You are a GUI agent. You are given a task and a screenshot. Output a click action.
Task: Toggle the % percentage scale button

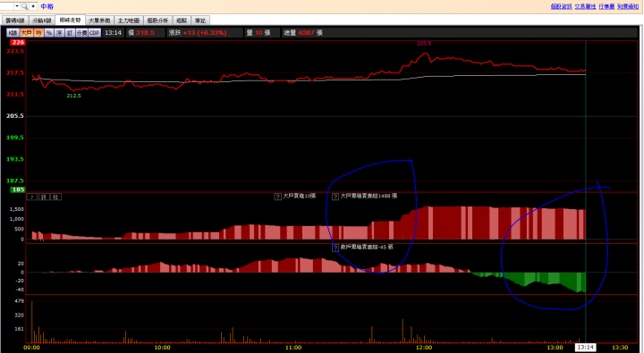coord(49,33)
